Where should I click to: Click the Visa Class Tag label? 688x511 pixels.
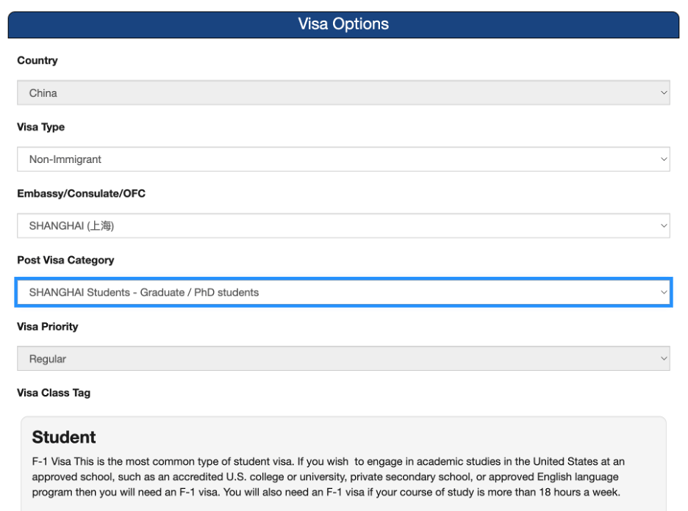(54, 393)
